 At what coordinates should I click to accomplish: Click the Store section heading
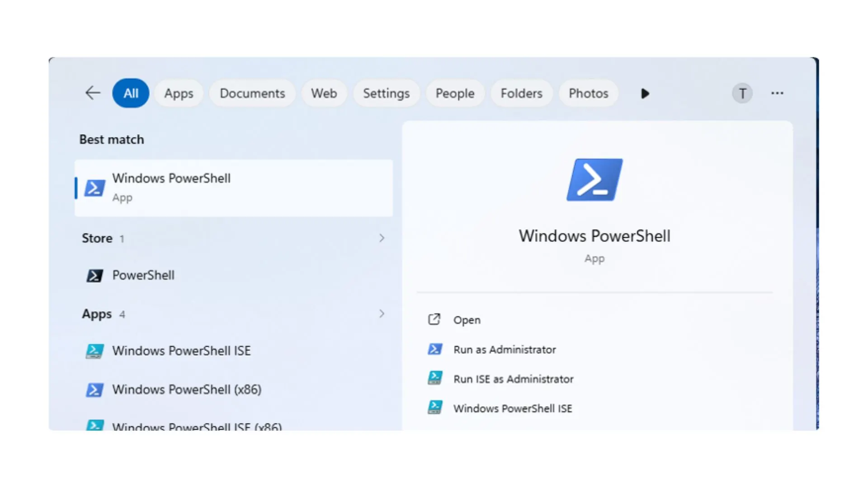(97, 238)
